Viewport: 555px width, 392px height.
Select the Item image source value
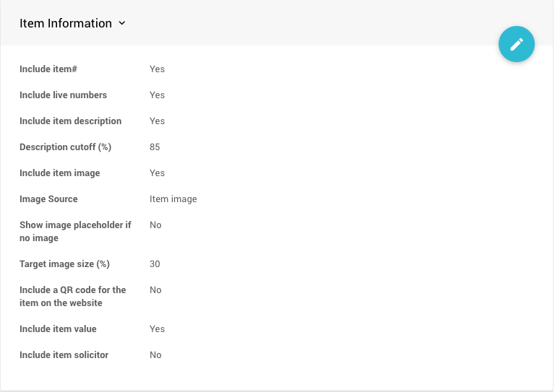173,199
